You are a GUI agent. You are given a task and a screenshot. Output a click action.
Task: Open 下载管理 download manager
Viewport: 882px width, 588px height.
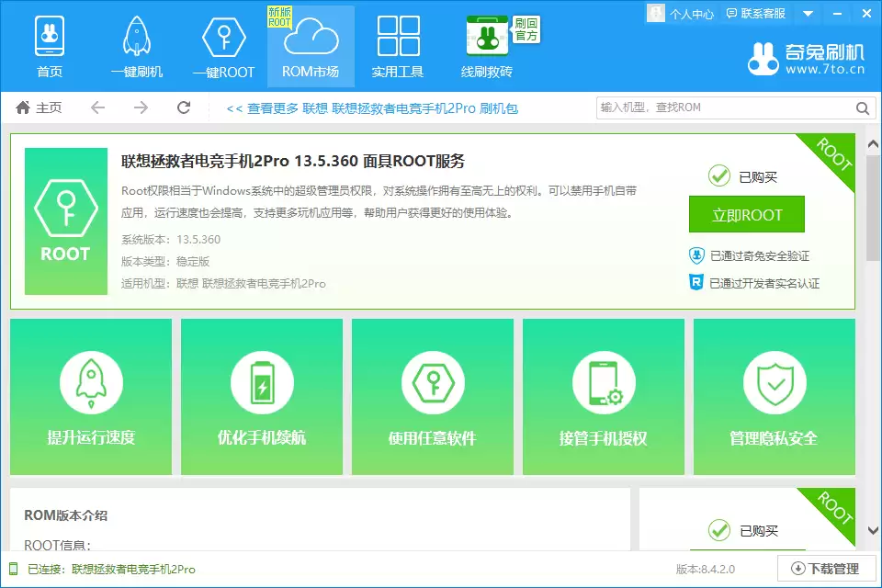click(x=825, y=569)
